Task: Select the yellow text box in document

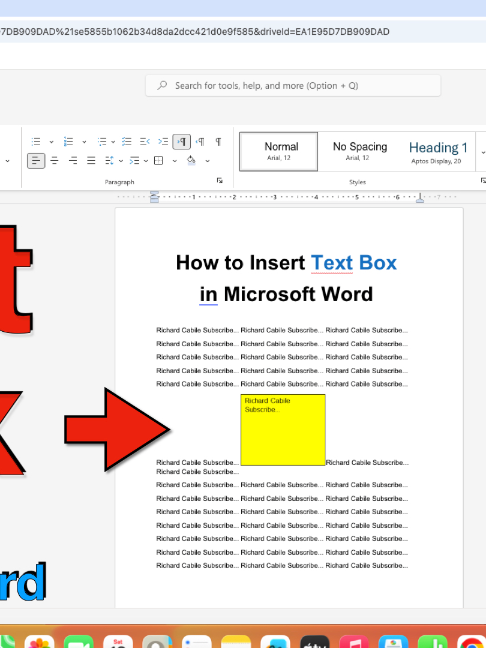Action: tap(283, 430)
